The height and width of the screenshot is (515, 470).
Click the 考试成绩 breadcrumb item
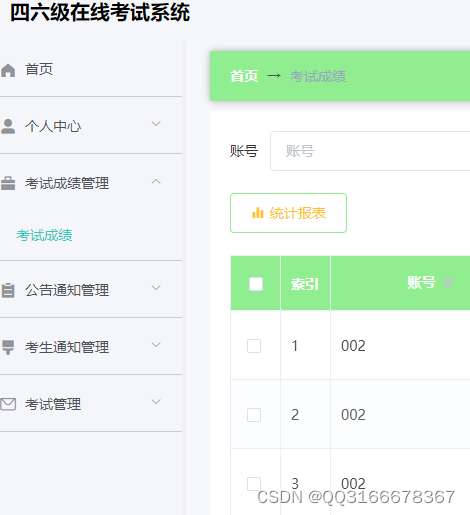pos(318,76)
